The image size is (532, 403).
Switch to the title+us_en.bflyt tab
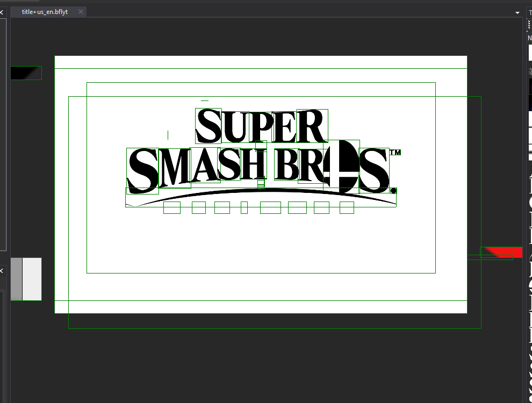tap(45, 12)
